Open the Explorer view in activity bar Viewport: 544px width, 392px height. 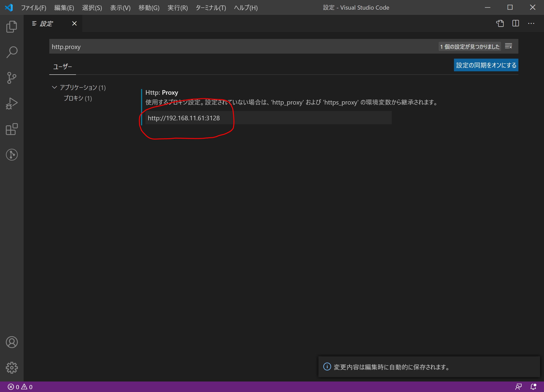point(12,26)
